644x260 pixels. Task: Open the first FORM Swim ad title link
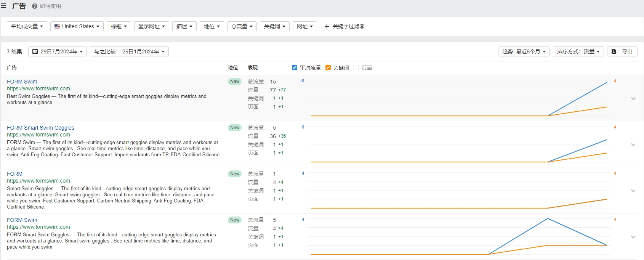[22, 82]
